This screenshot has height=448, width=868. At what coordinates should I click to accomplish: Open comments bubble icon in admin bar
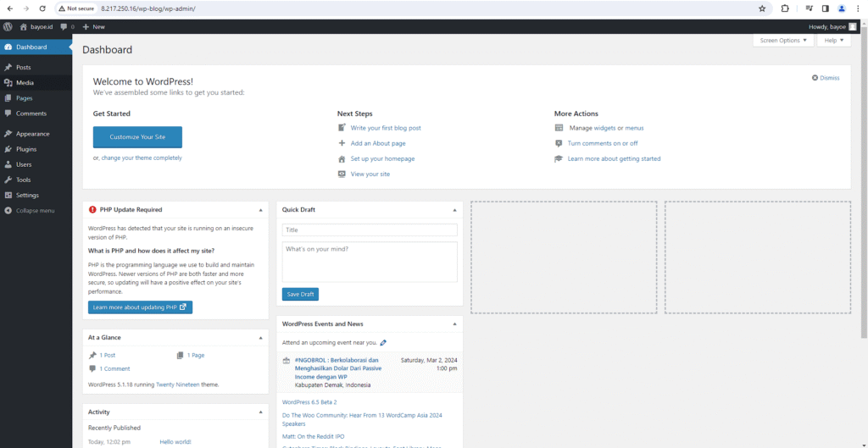tap(64, 27)
